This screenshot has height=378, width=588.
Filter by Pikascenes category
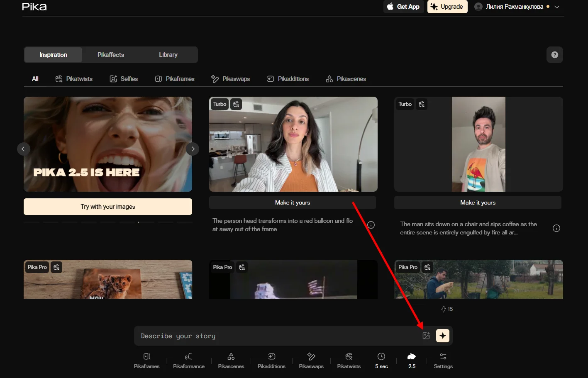(x=346, y=79)
